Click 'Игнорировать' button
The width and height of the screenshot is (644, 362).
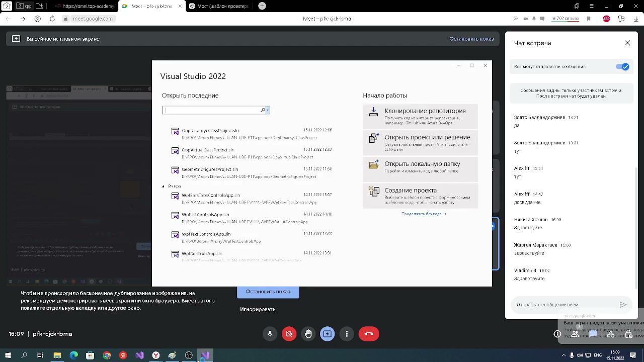(258, 309)
